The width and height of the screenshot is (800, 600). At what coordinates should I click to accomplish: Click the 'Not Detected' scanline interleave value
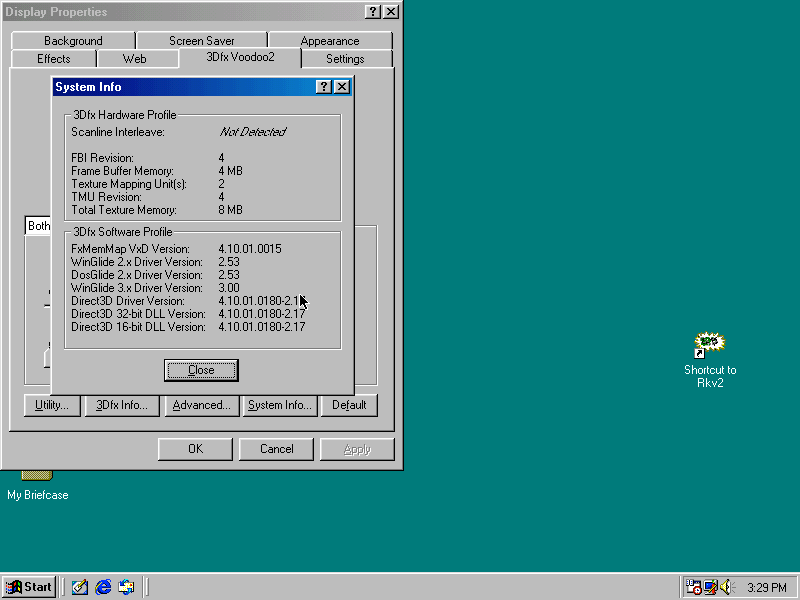click(253, 132)
